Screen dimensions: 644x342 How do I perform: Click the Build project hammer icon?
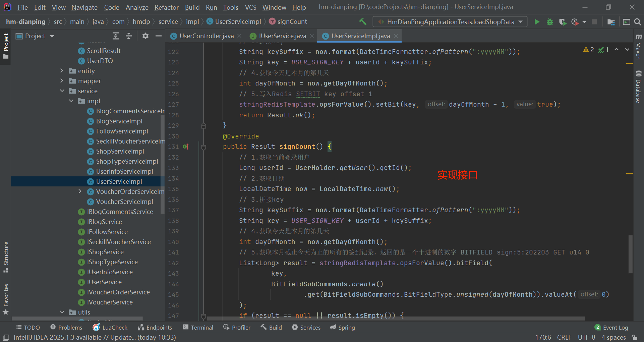tap(362, 22)
